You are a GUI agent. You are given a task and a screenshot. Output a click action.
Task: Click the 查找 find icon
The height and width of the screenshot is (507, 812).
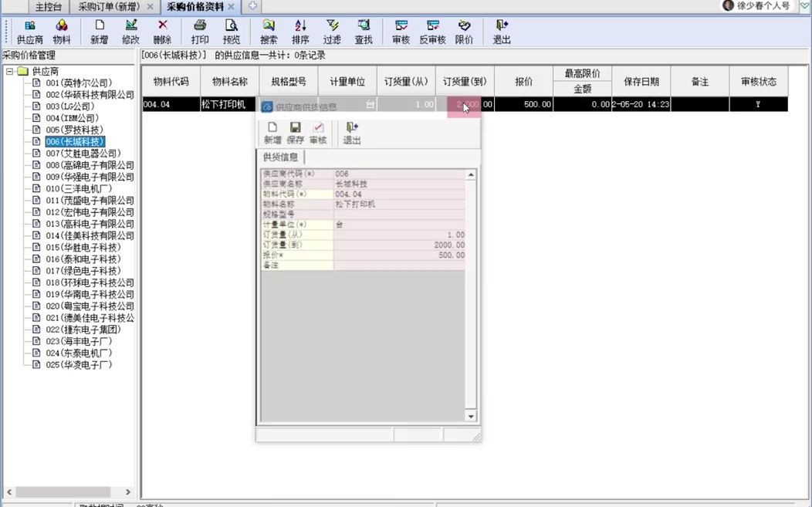pos(363,32)
